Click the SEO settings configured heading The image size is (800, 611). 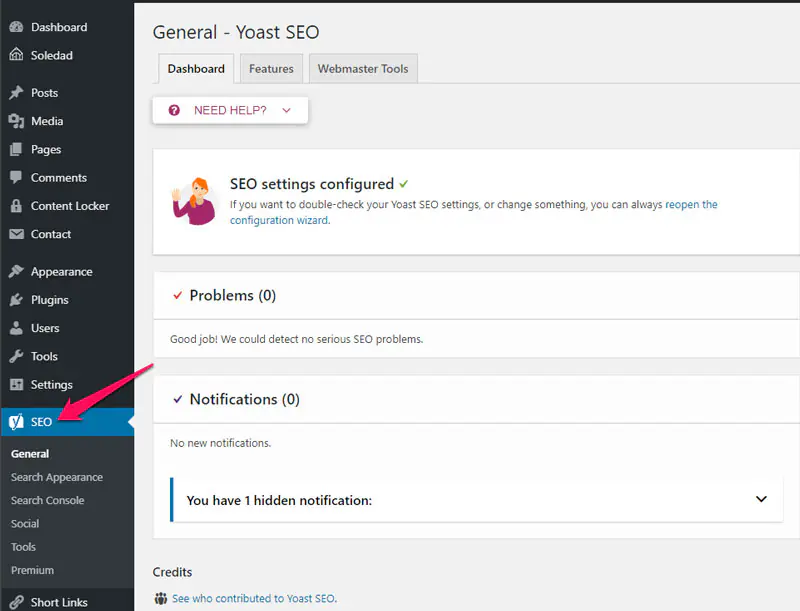click(312, 184)
